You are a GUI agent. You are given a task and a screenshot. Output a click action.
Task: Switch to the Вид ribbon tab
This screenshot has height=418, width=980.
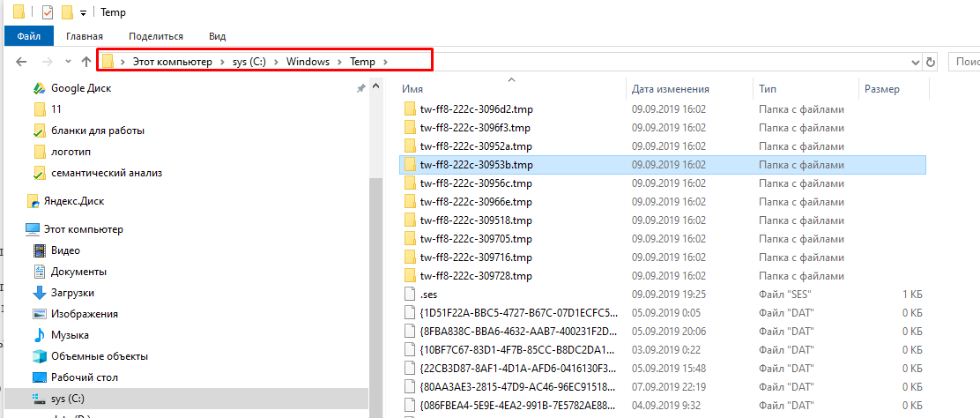pyautogui.click(x=217, y=36)
